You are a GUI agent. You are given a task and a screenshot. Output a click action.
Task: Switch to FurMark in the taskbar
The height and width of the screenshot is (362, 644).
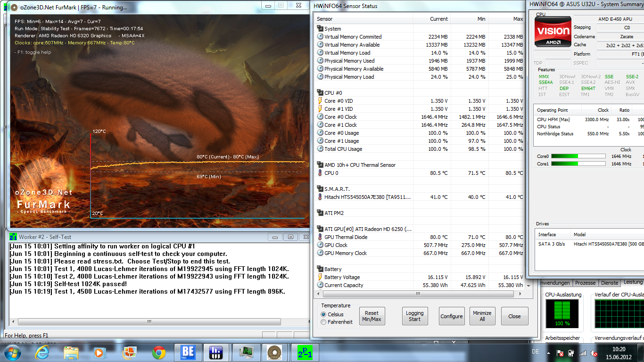[x=275, y=352]
